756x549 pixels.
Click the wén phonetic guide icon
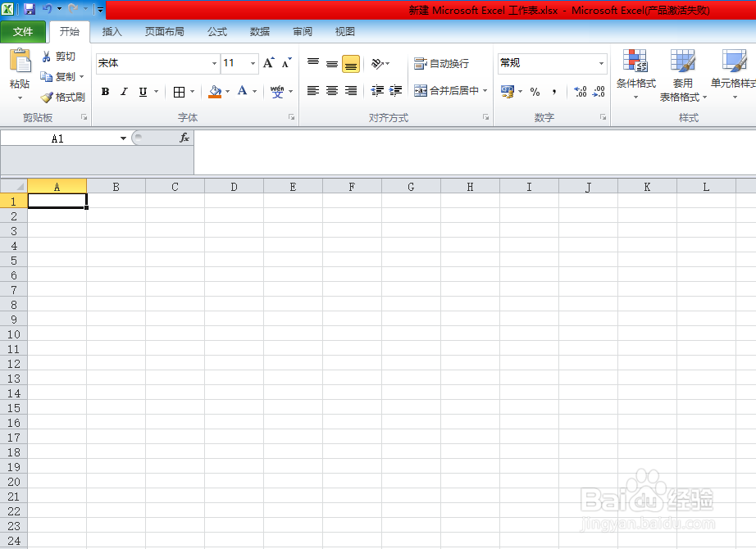pyautogui.click(x=277, y=91)
